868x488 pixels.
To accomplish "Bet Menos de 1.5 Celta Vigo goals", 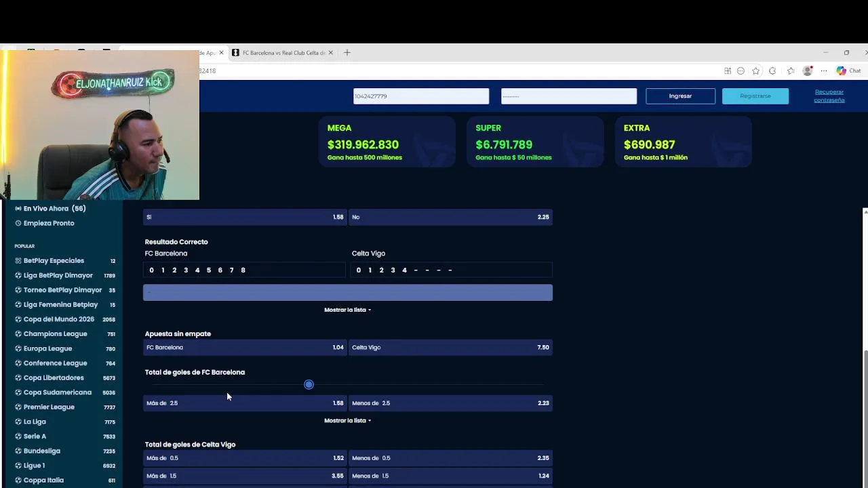I will 450,476.
